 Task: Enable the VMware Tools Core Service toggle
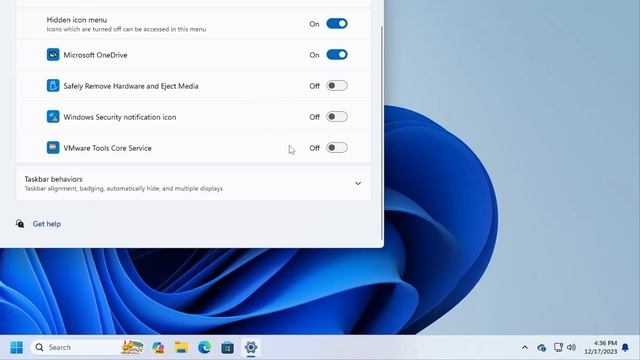point(337,148)
